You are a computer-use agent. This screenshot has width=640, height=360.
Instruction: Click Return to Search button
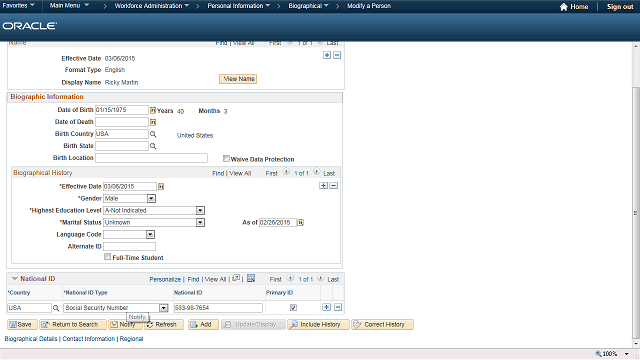pos(73,324)
